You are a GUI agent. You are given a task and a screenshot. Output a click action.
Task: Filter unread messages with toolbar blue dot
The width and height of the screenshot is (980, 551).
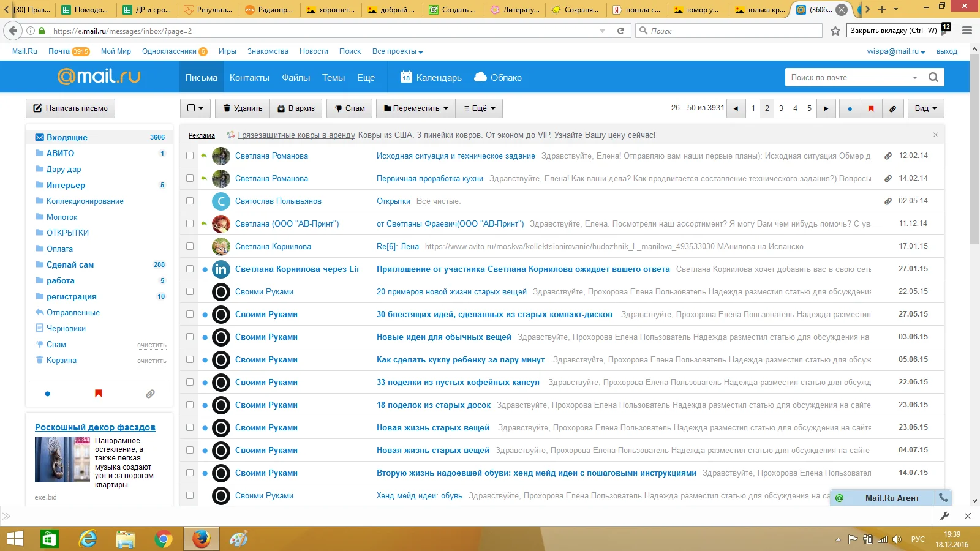pos(850,108)
